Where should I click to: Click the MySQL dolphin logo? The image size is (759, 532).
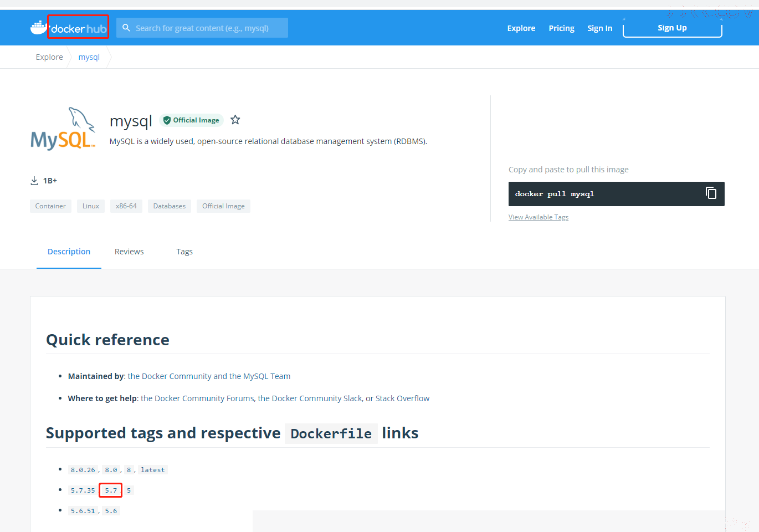pyautogui.click(x=63, y=129)
